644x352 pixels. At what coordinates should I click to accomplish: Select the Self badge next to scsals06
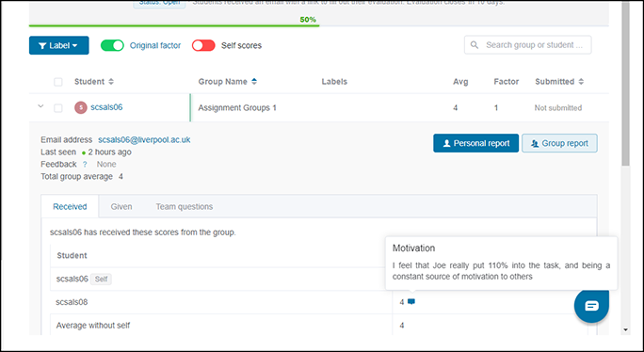coord(101,280)
